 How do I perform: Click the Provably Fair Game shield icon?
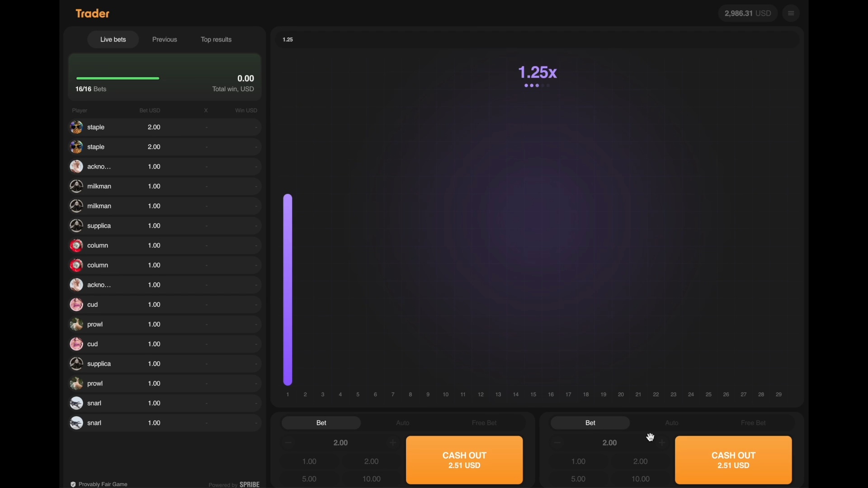pos(73,484)
